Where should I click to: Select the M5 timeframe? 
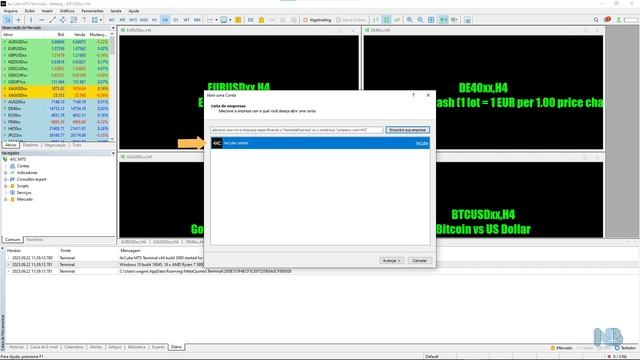tap(122, 20)
